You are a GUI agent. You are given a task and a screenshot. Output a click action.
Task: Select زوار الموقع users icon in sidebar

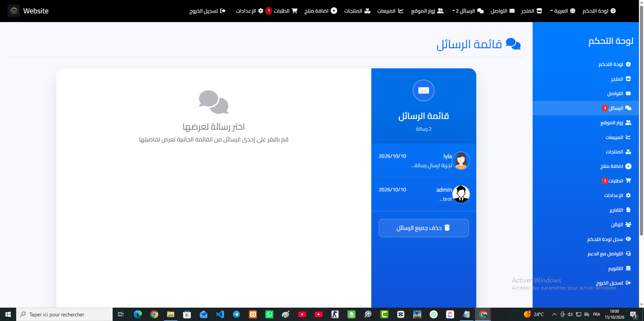pos(628,123)
